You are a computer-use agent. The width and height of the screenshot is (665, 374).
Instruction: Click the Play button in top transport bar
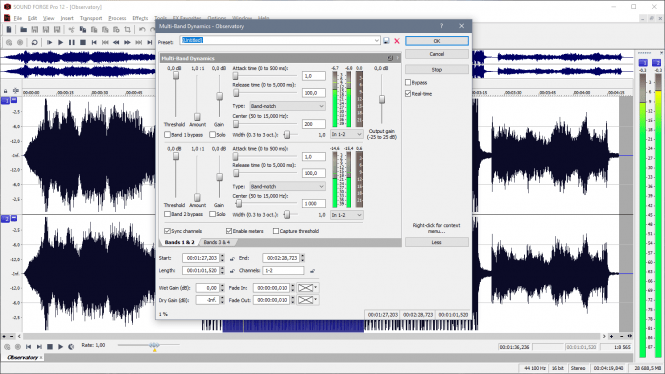coord(60,42)
